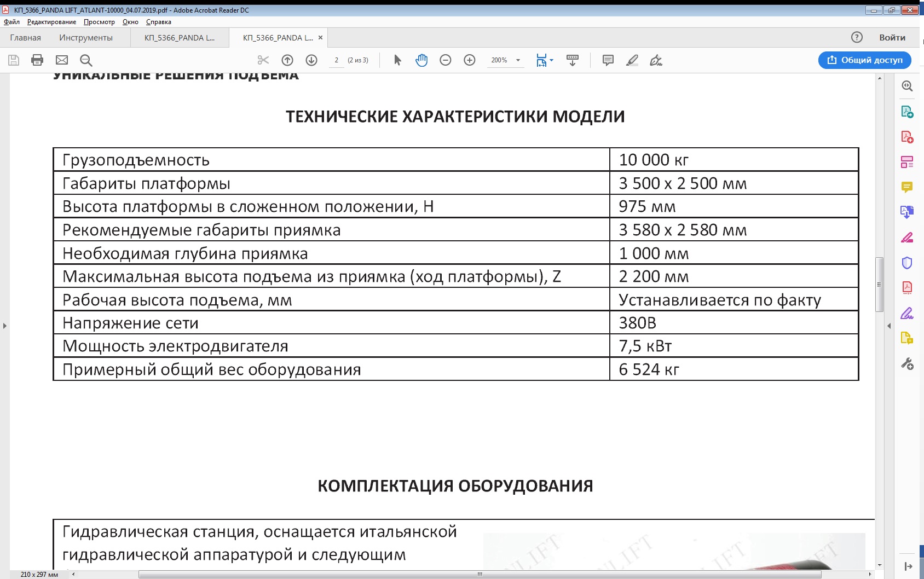Image resolution: width=924 pixels, height=579 pixels.
Task: Open Combine files tool in right pane
Action: pyautogui.click(x=907, y=212)
